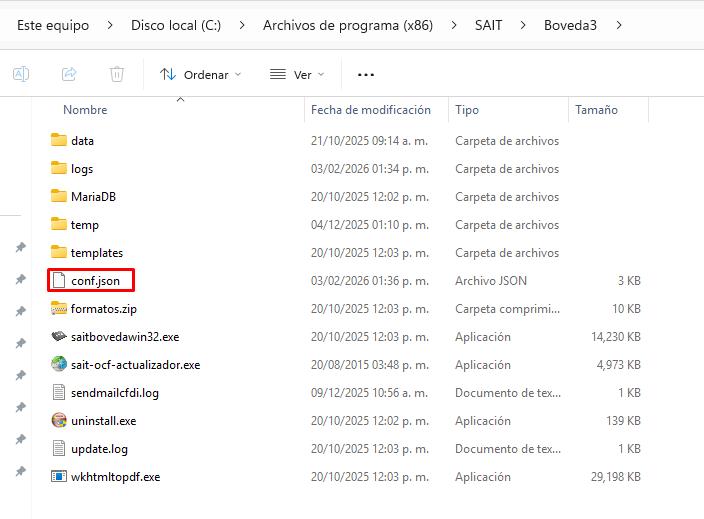Image resolution: width=704 pixels, height=519 pixels.
Task: Select the update.log file
Action: pos(99,449)
